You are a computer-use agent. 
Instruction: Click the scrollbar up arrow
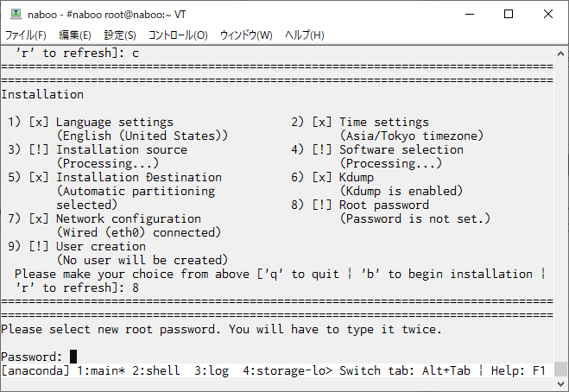[560, 54]
